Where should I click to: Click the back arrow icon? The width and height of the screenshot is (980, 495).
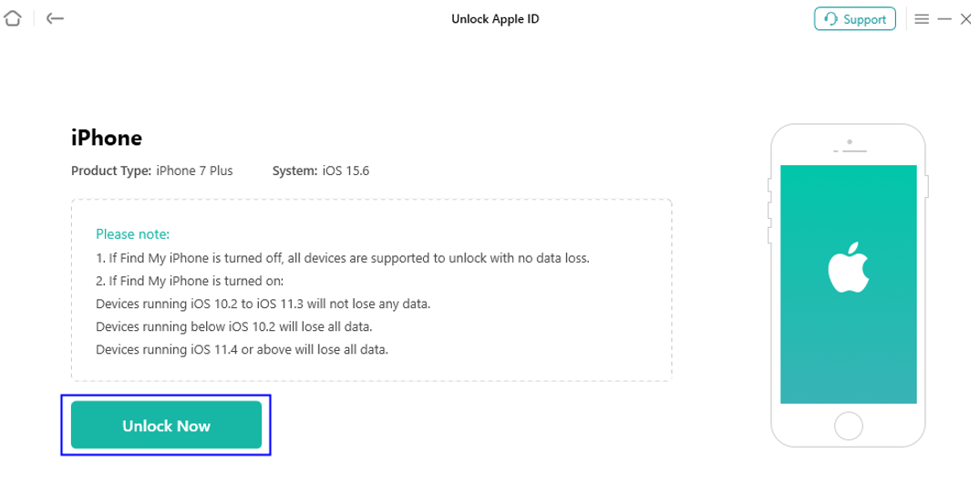[55, 19]
